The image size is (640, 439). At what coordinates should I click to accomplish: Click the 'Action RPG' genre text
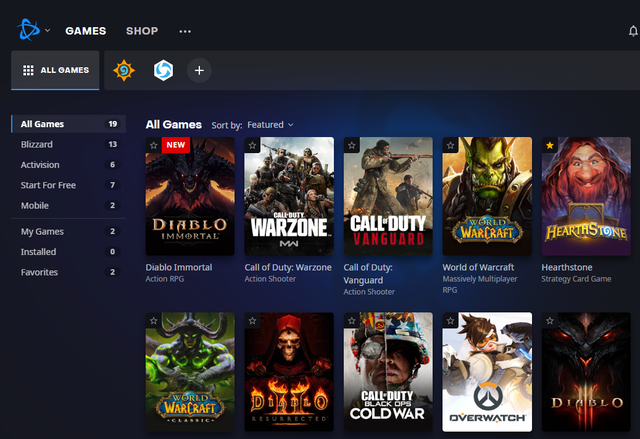coord(165,279)
